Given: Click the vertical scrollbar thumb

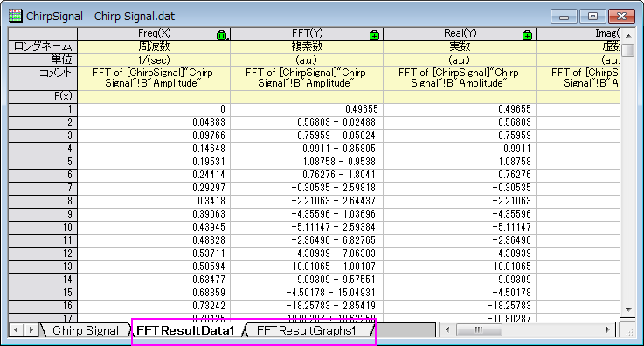Looking at the screenshot, I should (x=628, y=50).
